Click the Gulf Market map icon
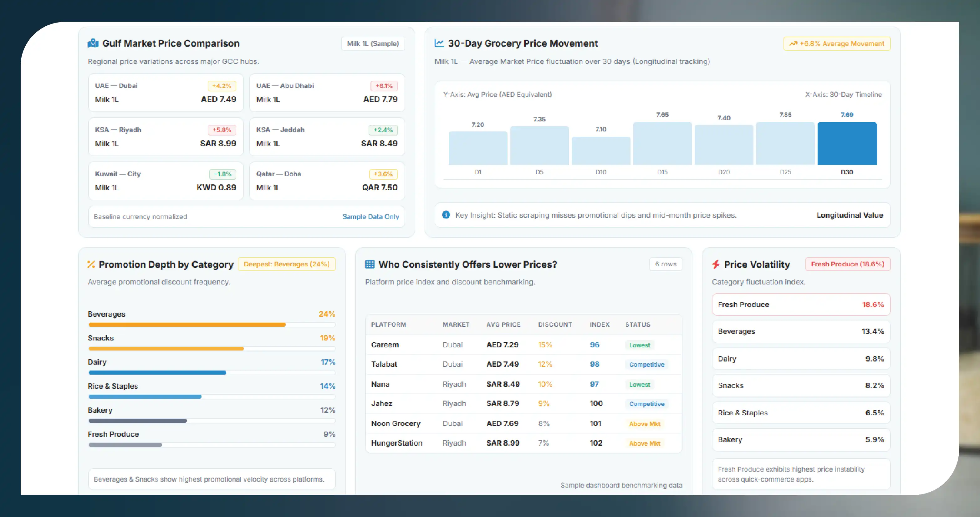The image size is (980, 517). coord(93,44)
